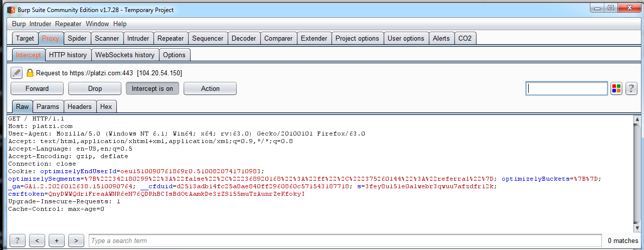Click the scrollbar up arrow
Image resolution: width=644 pixels, height=250 pixels.
[637, 119]
